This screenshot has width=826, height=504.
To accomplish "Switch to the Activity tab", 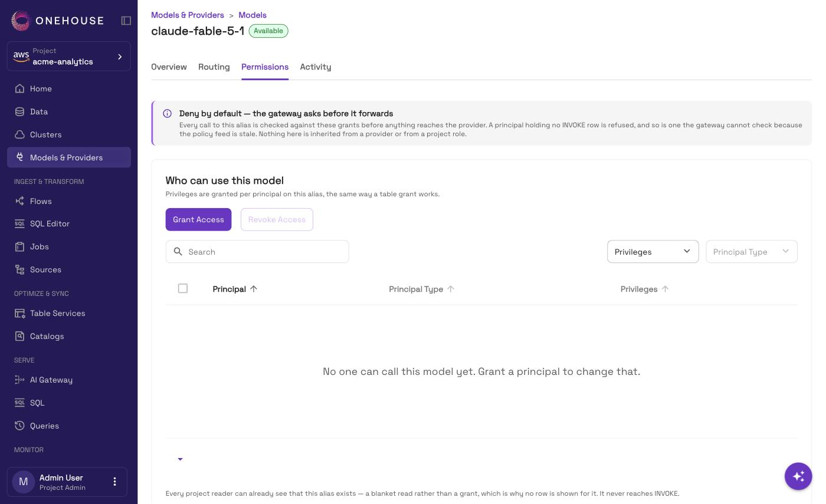I will (x=316, y=67).
